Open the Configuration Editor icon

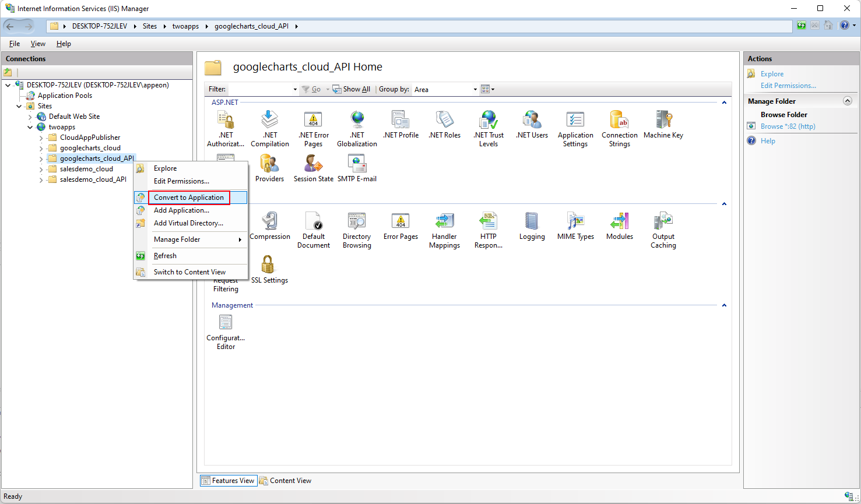(x=226, y=332)
